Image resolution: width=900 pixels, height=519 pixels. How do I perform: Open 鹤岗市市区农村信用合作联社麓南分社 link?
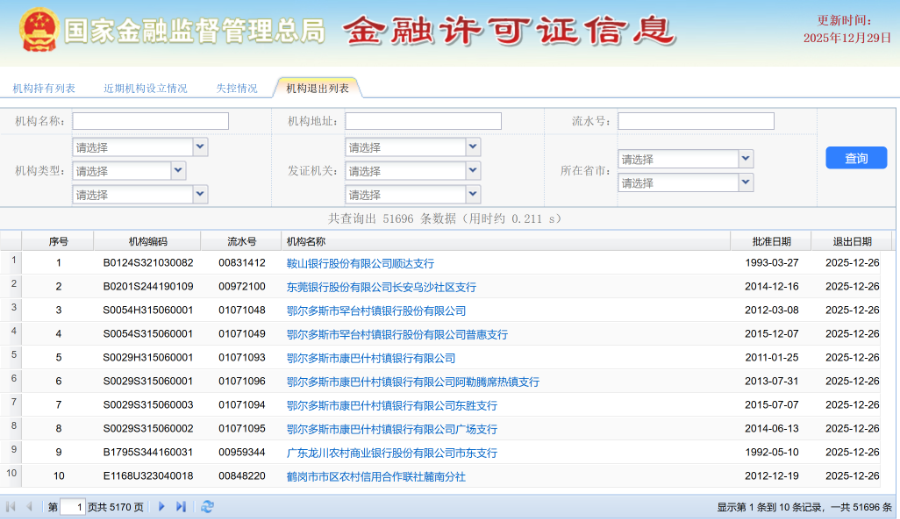click(376, 477)
